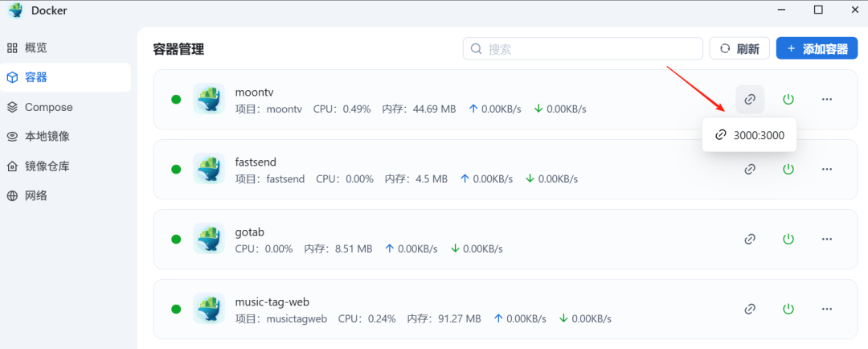Click the fastsend green status dot
868x349 pixels.
coord(176,169)
